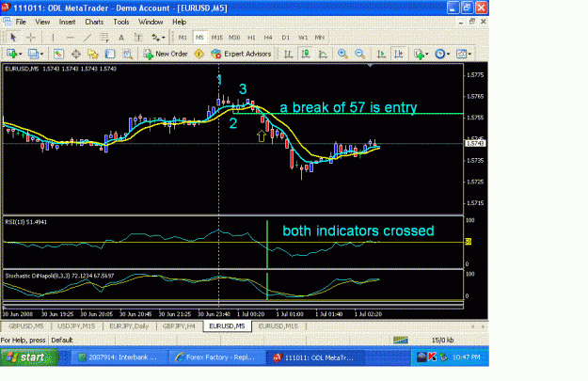The image size is (588, 381).
Task: Open the Help menu
Action: tap(180, 23)
